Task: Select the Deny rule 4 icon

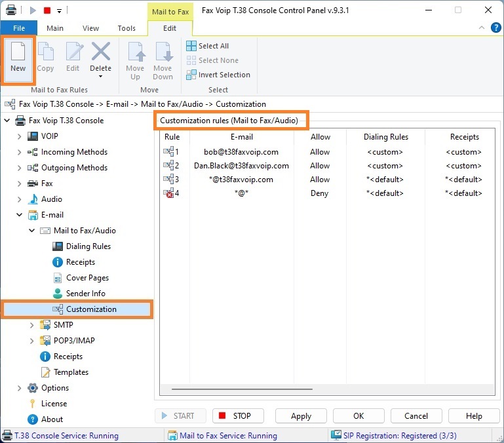Action: pos(168,193)
